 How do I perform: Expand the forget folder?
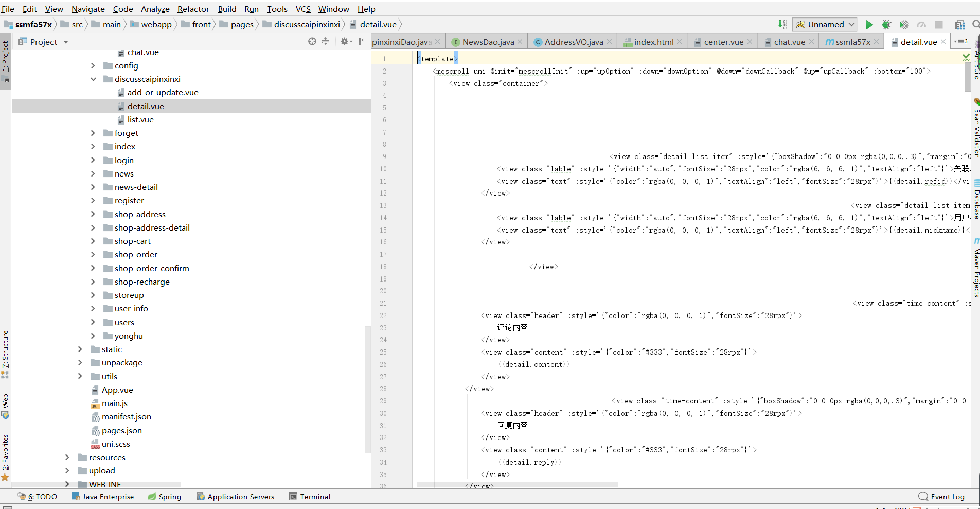[93, 133]
